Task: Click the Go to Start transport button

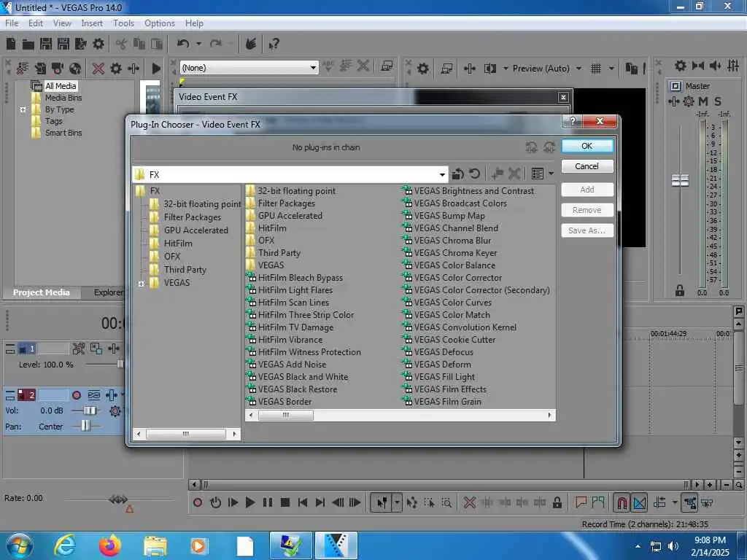Action: pos(303,502)
